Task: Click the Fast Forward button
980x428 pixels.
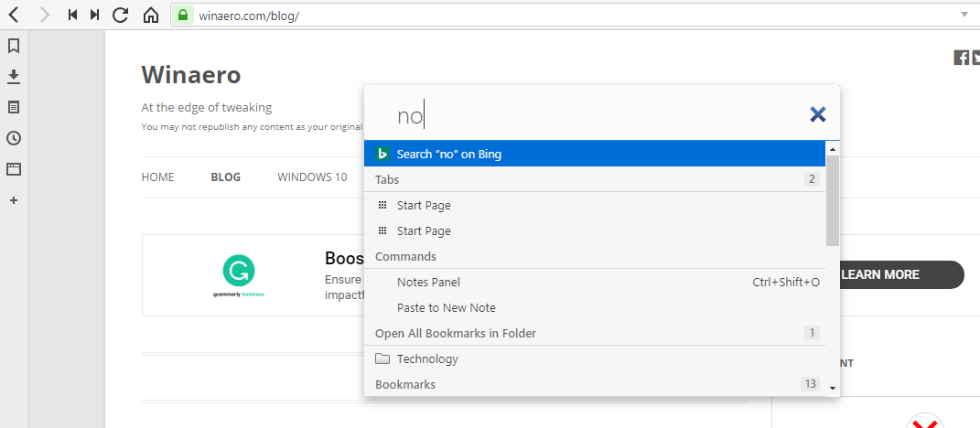Action: pos(94,15)
